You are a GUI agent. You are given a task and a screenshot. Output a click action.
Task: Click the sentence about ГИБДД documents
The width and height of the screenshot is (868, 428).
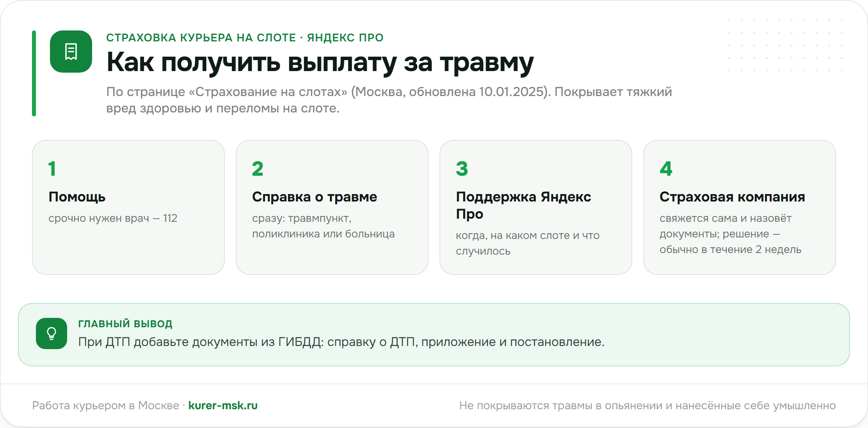(341, 342)
